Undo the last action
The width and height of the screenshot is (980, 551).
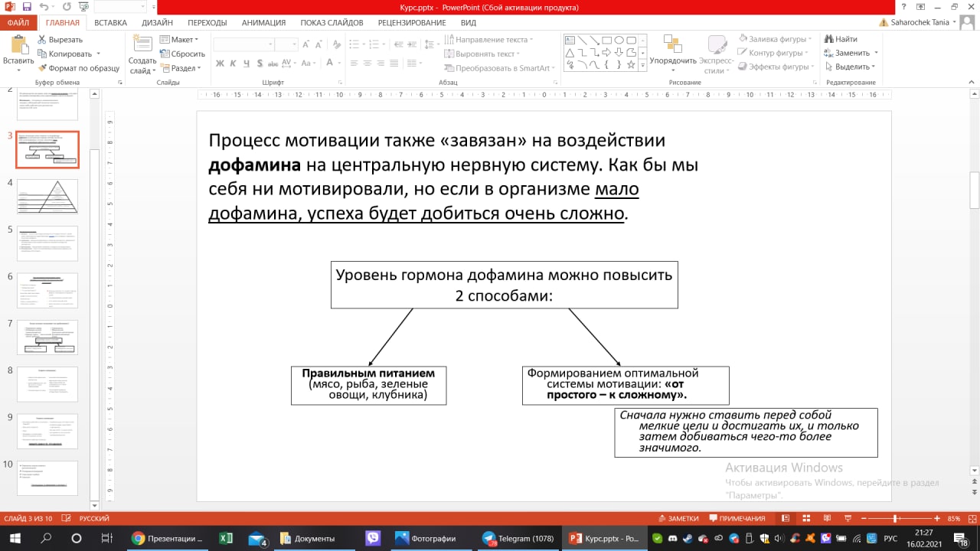coord(44,6)
